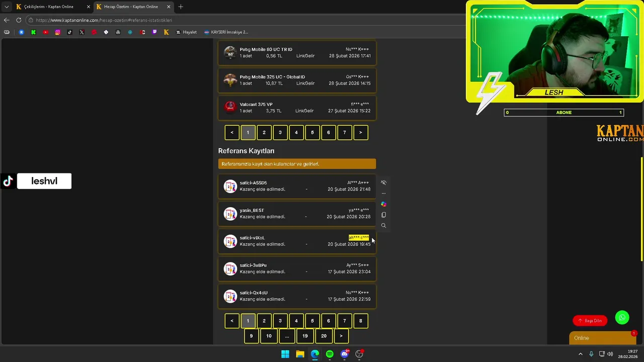Image resolution: width=644 pixels, height=362 pixels.
Task: Open the Online chat widget
Action: coord(603,338)
